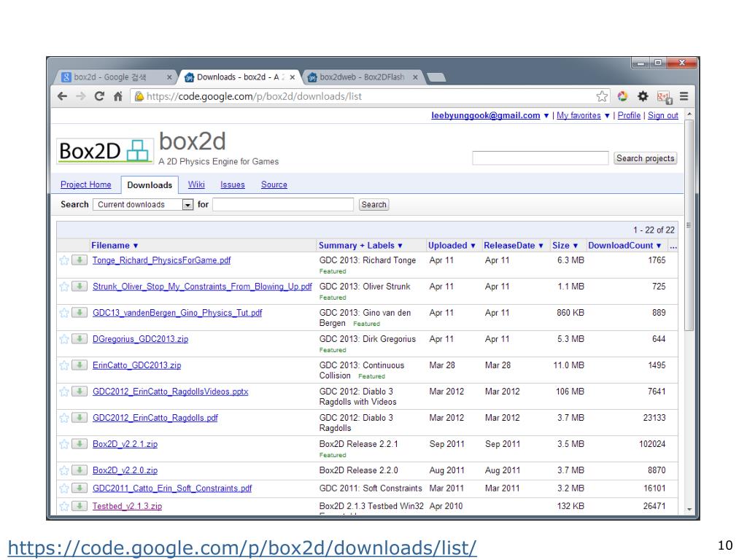This screenshot has width=747, height=560.
Task: Click the download arrow for Box2D_v2.2.1.zip
Action: 79,444
